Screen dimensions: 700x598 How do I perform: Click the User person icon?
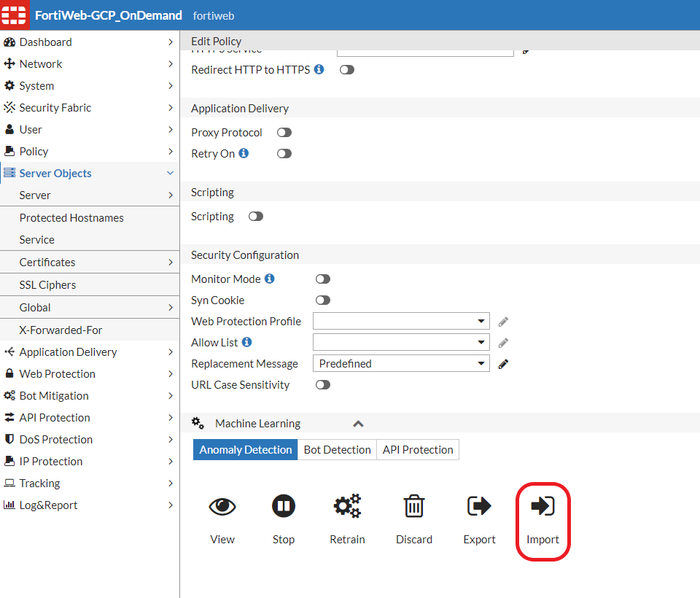tap(9, 130)
